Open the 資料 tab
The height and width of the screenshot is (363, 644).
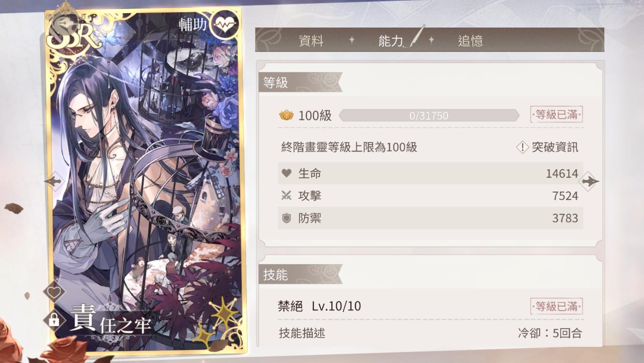[x=311, y=40]
